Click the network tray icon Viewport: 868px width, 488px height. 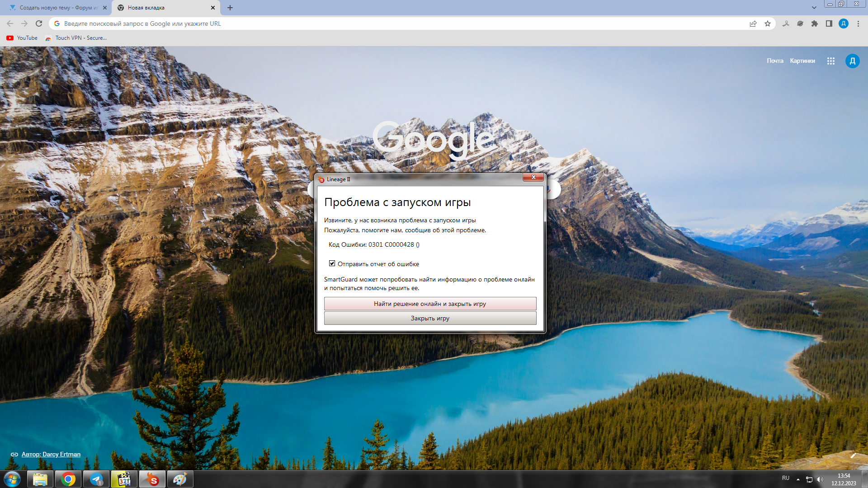pyautogui.click(x=809, y=479)
